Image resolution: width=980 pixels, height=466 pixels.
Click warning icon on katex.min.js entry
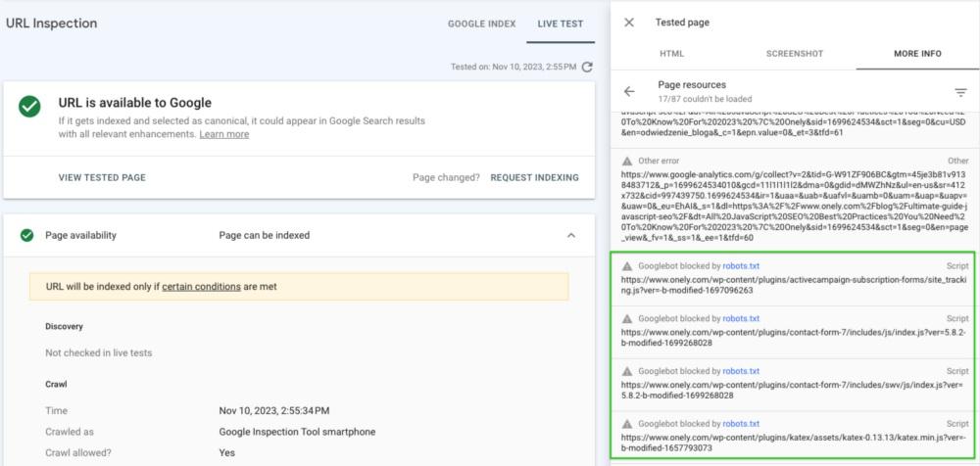[x=627, y=424]
